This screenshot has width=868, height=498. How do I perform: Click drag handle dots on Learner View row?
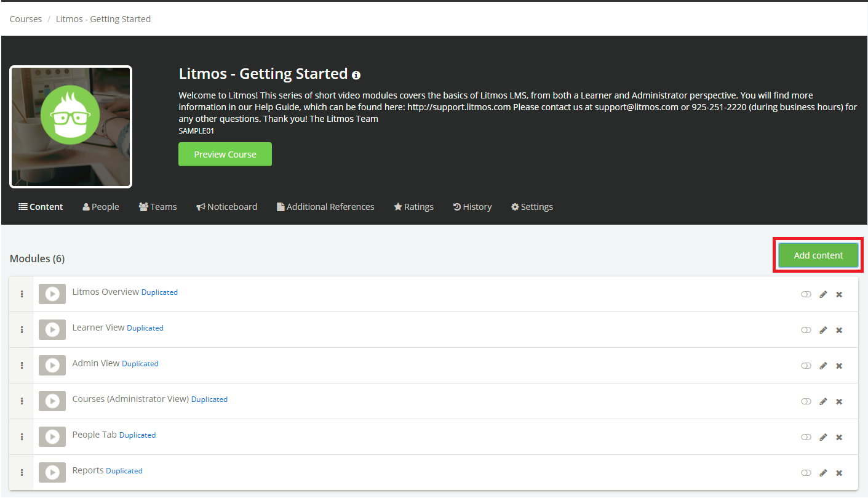click(x=22, y=330)
